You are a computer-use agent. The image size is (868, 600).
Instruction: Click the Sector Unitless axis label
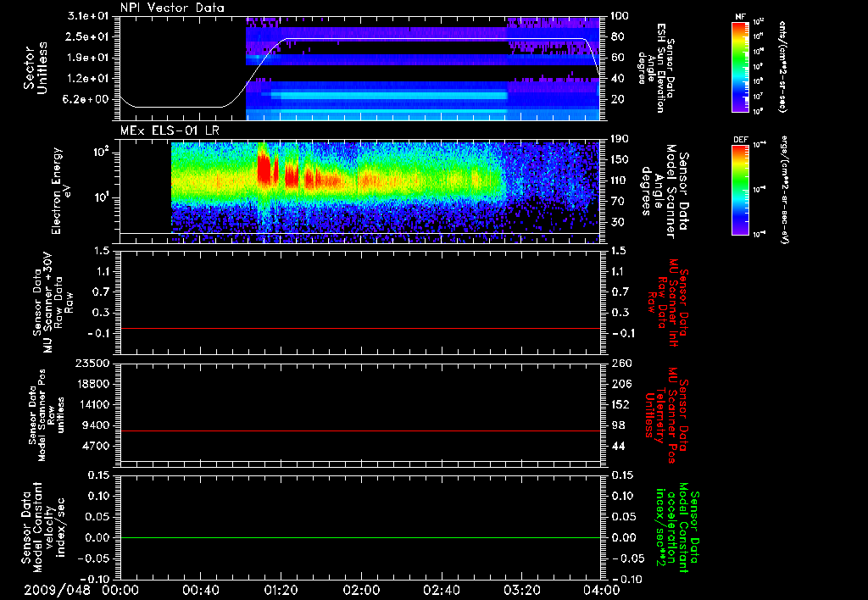pos(36,68)
